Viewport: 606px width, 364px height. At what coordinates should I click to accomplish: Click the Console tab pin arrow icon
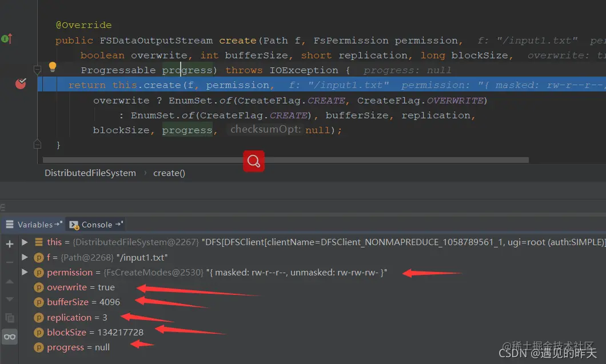click(x=119, y=224)
